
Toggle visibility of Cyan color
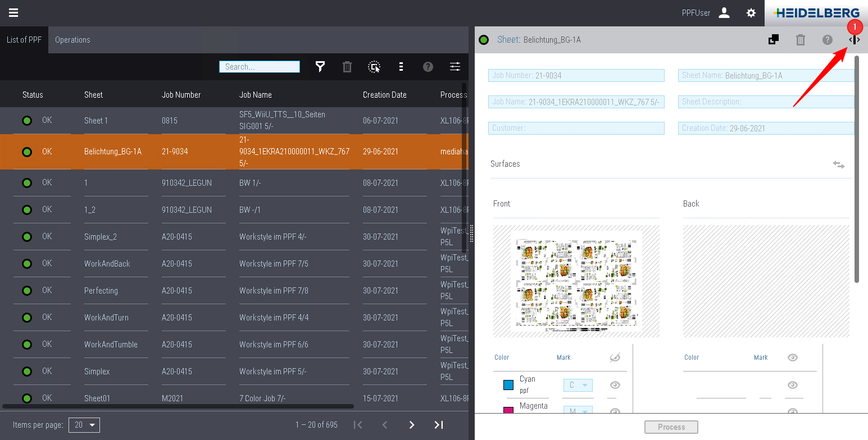615,385
